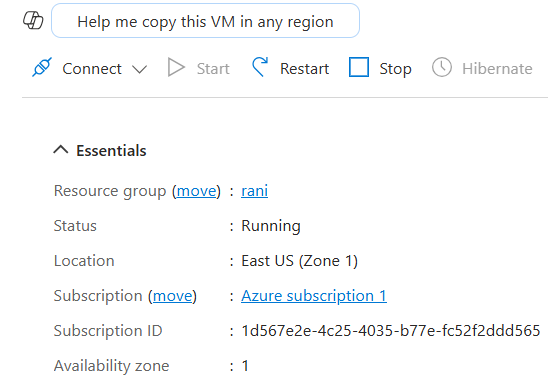Collapse the Essentials section chevron

pos(61,150)
